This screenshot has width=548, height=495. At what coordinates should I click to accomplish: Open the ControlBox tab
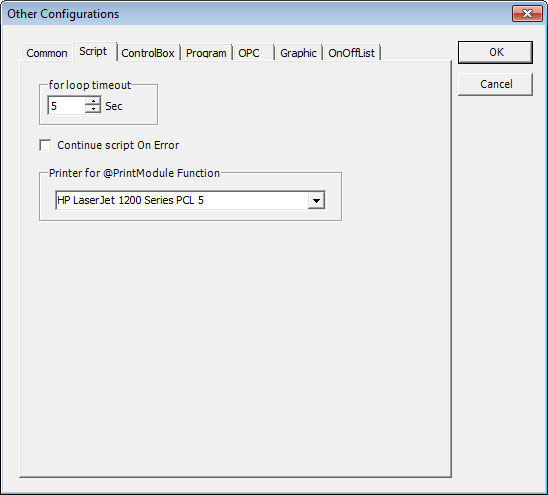click(x=148, y=53)
